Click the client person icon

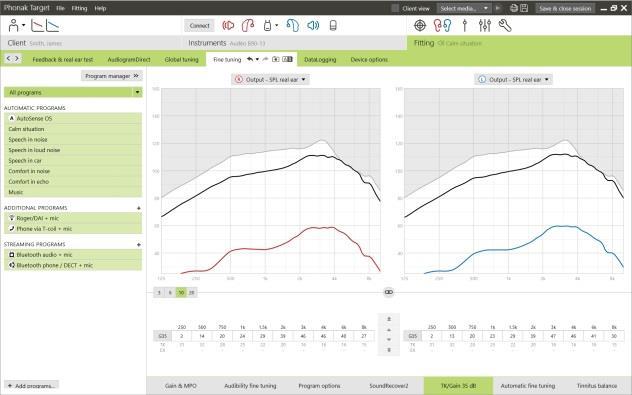13,25
